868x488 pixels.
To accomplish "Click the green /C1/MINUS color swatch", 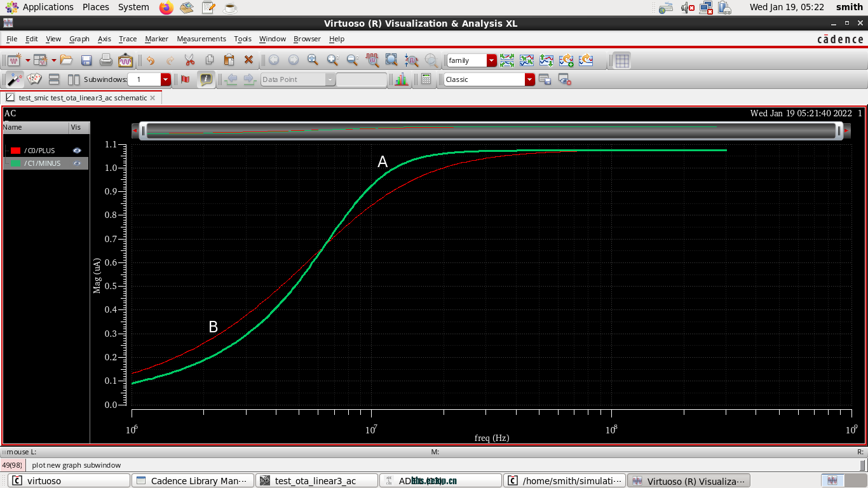I will pyautogui.click(x=16, y=163).
